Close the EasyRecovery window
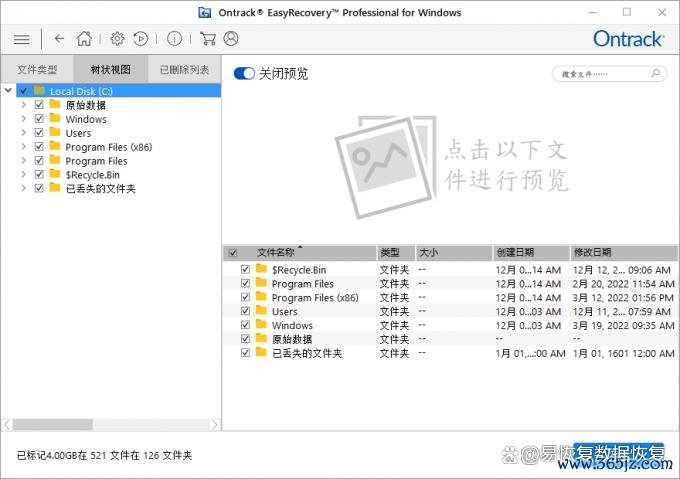680x479 pixels. click(662, 13)
